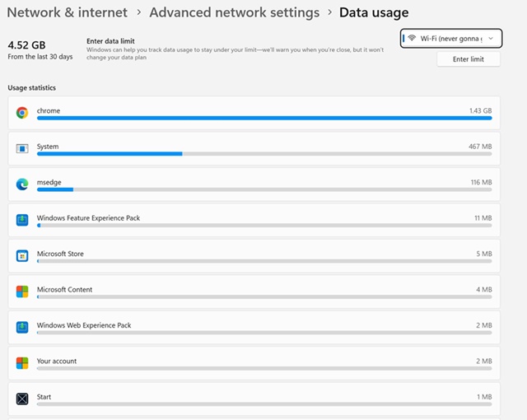Click the Windows Web Experience Pack icon

(x=22, y=328)
